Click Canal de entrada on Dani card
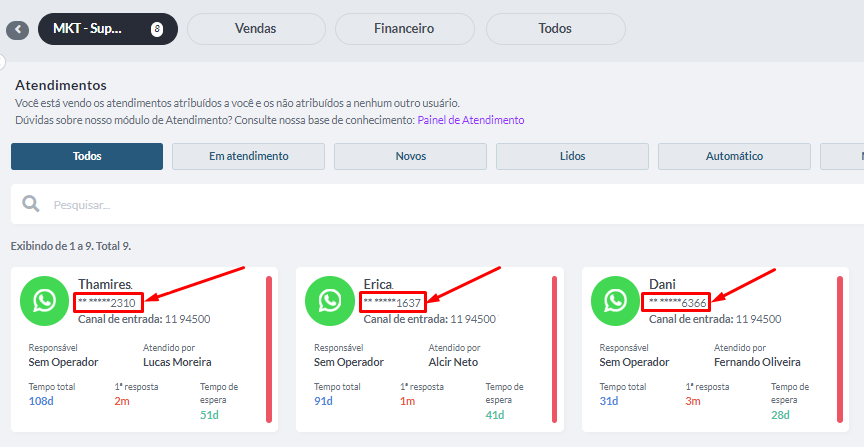This screenshot has height=447, width=864. (715, 319)
